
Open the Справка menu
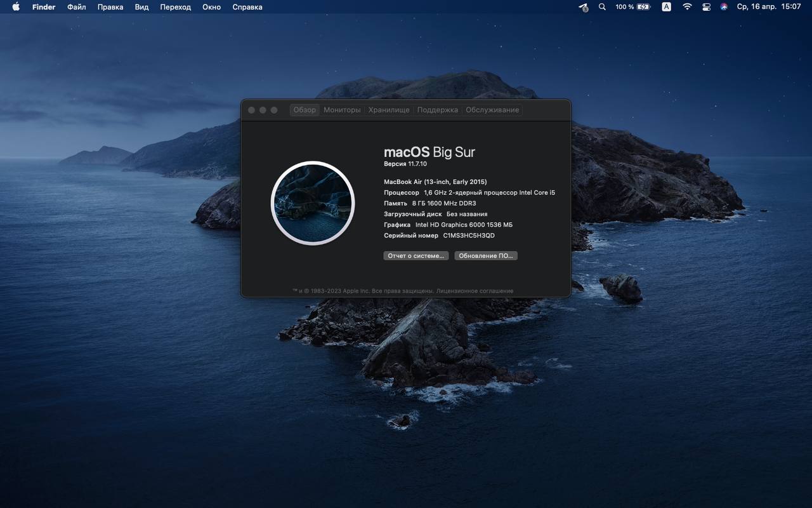(247, 7)
